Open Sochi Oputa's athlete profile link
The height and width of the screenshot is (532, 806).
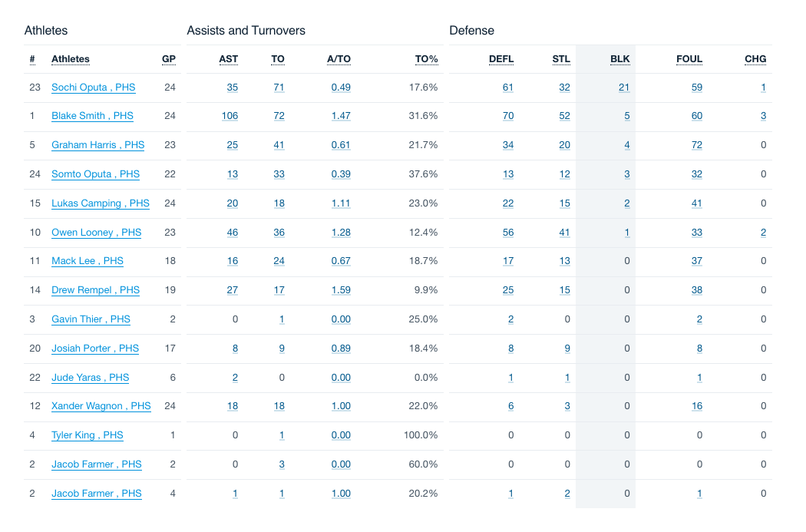pyautogui.click(x=93, y=88)
